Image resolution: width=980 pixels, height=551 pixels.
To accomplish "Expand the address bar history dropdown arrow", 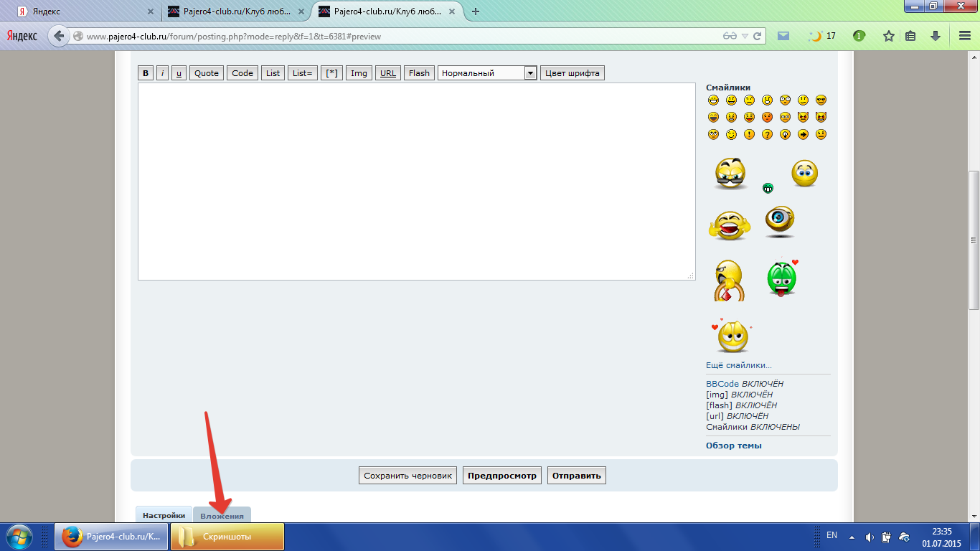I will click(745, 36).
